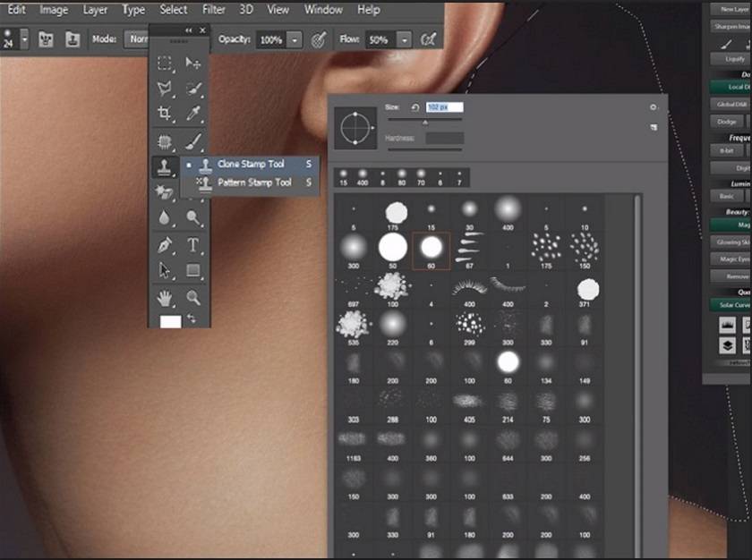Screen dimensions: 752x560
Task: Toggle pressure for opacity button
Action: [x=318, y=40]
